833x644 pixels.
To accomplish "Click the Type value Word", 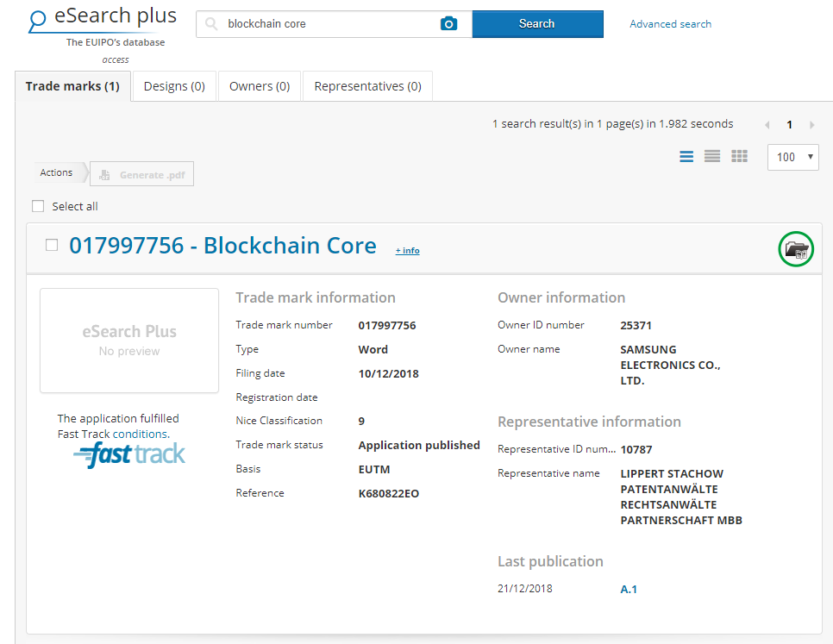I will (373, 349).
